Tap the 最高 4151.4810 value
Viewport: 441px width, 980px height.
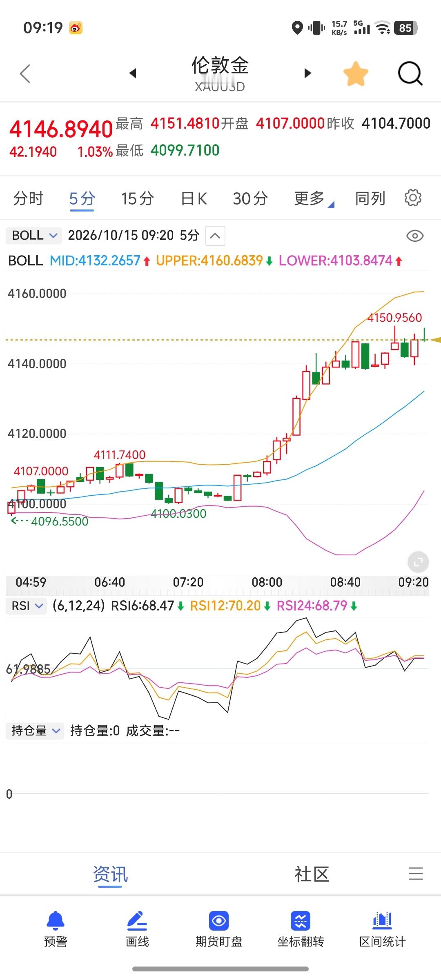click(x=185, y=123)
